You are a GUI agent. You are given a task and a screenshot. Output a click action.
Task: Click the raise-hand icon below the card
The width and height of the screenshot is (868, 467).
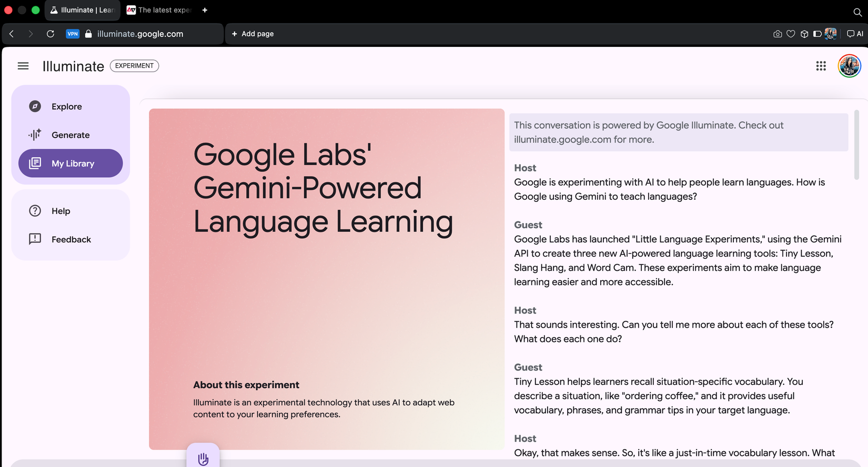pyautogui.click(x=203, y=459)
